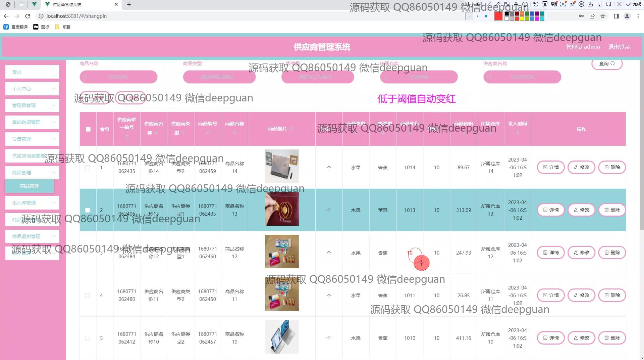Image resolution: width=644 pixels, height=360 pixels.
Task: Click the 查询 search button
Action: click(607, 63)
